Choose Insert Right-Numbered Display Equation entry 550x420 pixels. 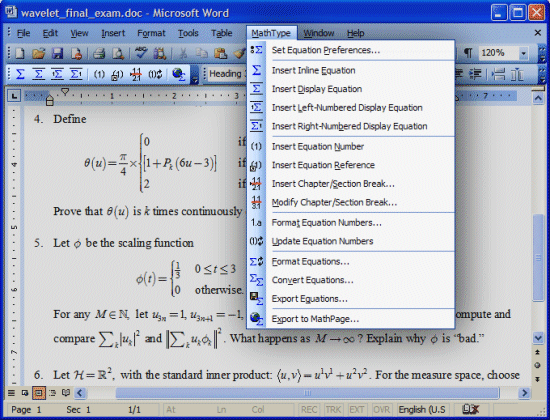click(x=351, y=126)
